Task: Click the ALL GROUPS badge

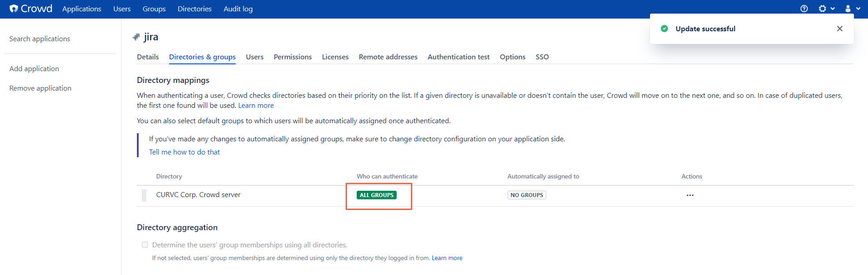Action: 377,195
